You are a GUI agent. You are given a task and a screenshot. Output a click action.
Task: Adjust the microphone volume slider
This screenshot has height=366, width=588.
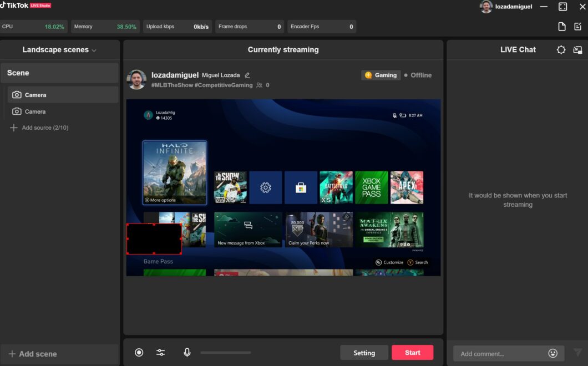(x=225, y=353)
